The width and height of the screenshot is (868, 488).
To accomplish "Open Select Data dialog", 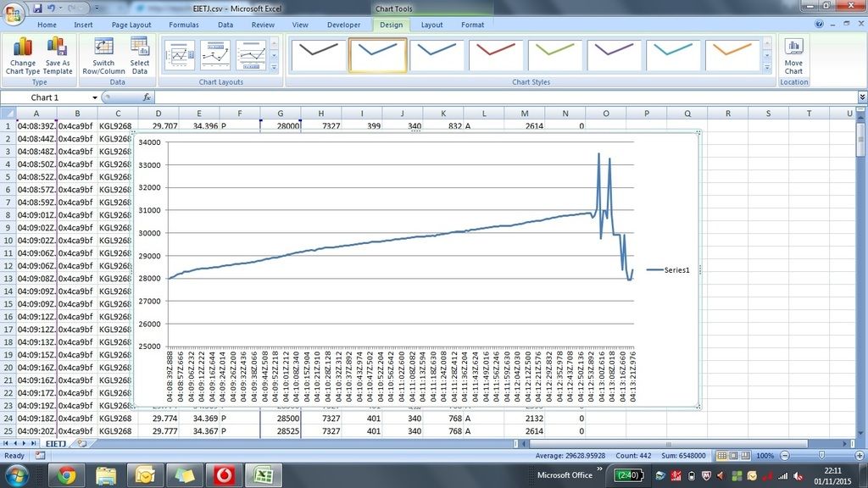I will 140,56.
